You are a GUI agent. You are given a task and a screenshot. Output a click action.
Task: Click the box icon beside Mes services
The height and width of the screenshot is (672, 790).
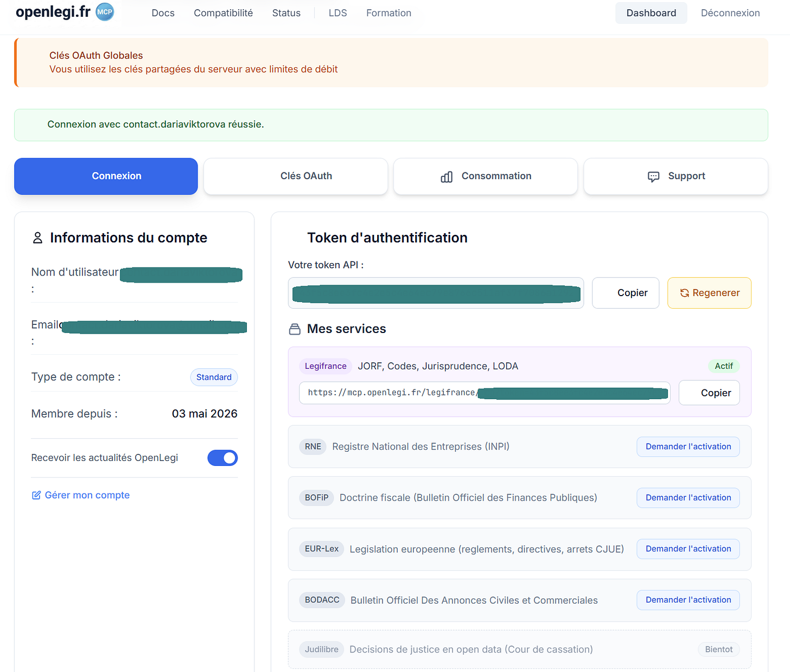tap(295, 329)
